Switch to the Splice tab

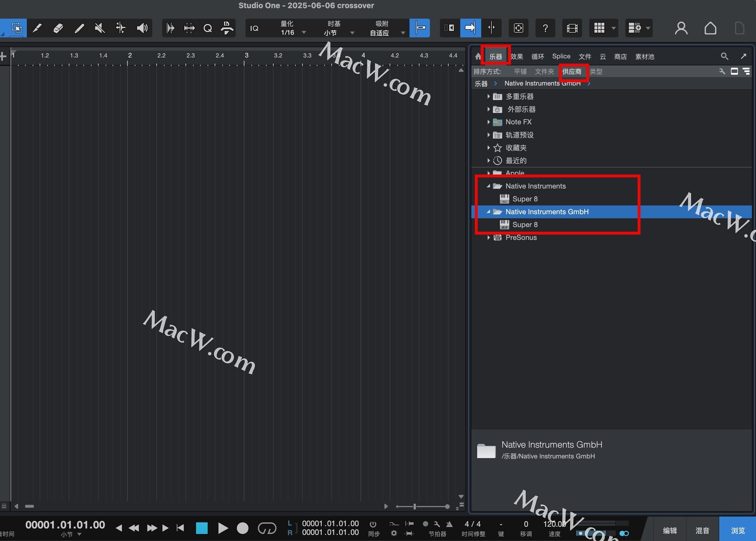point(561,56)
